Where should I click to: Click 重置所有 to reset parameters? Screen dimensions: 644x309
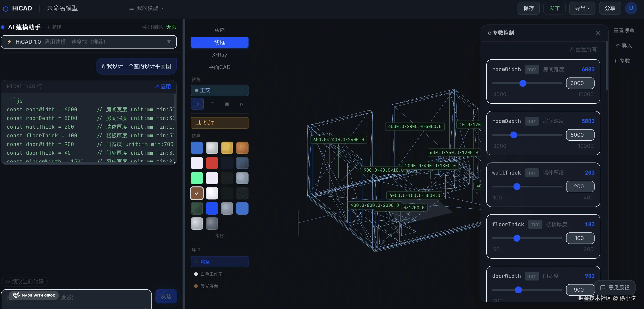tap(583, 49)
